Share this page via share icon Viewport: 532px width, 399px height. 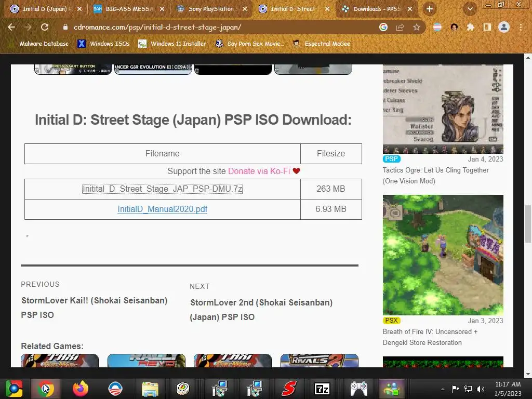[x=400, y=27]
